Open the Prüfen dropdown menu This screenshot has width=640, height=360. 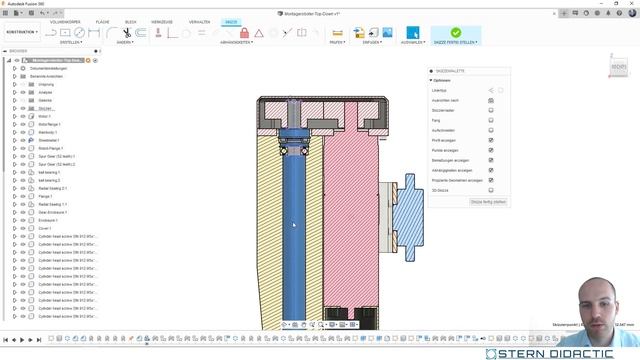tap(338, 42)
